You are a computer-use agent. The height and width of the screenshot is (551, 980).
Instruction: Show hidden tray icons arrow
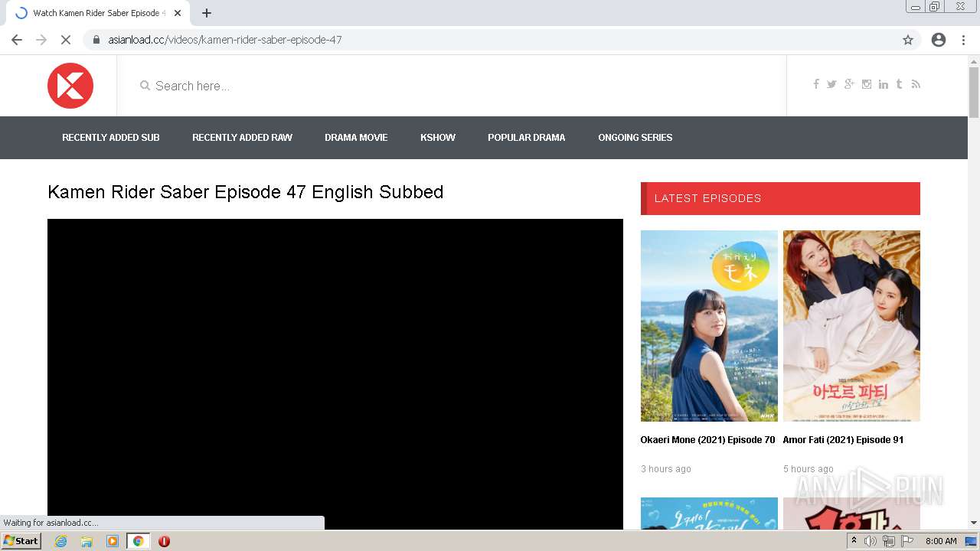pos(854,541)
